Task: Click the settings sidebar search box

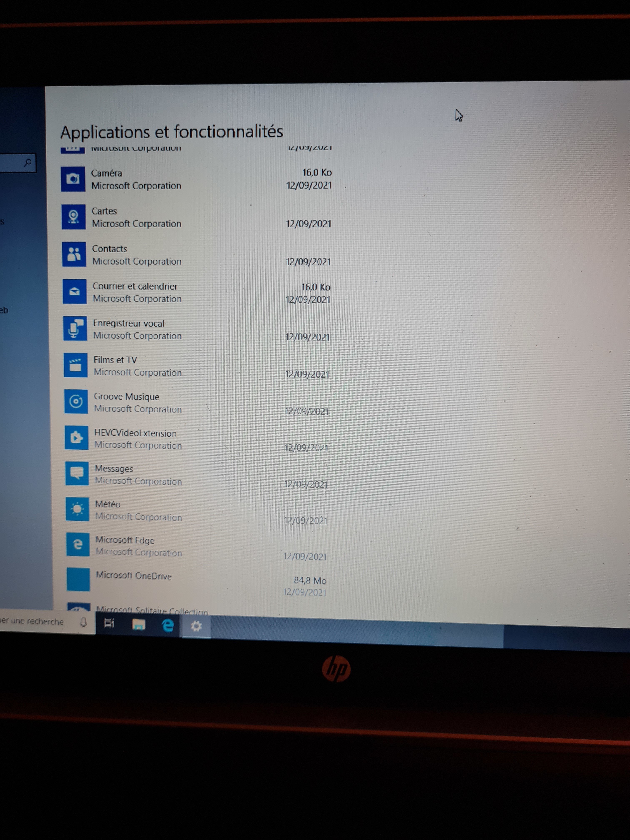Action: (x=18, y=163)
